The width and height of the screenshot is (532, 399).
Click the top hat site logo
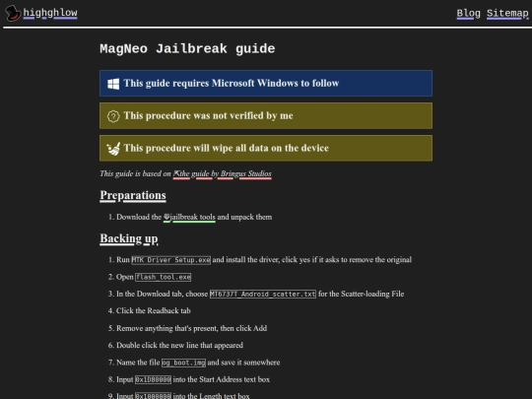[13, 13]
